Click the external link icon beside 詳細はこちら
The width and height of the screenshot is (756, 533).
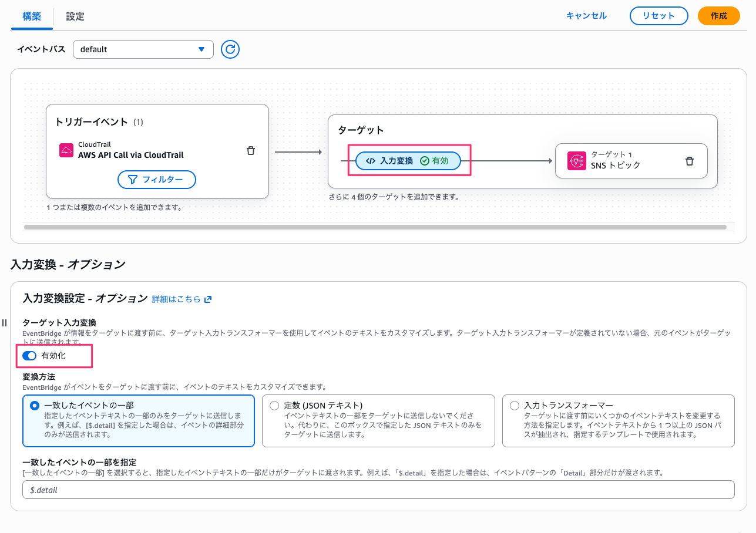(208, 299)
